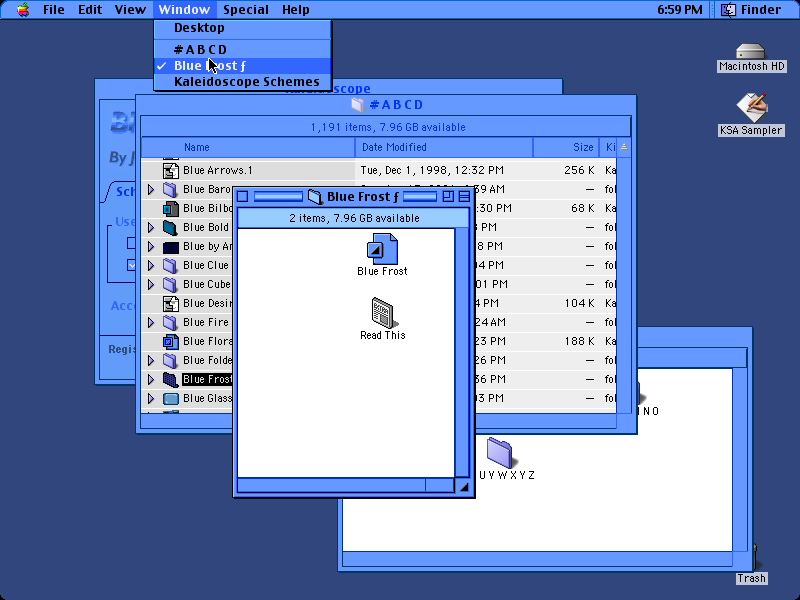Viewport: 800px width, 600px height.
Task: Select the KSA Sampler desktop icon
Action: click(752, 107)
